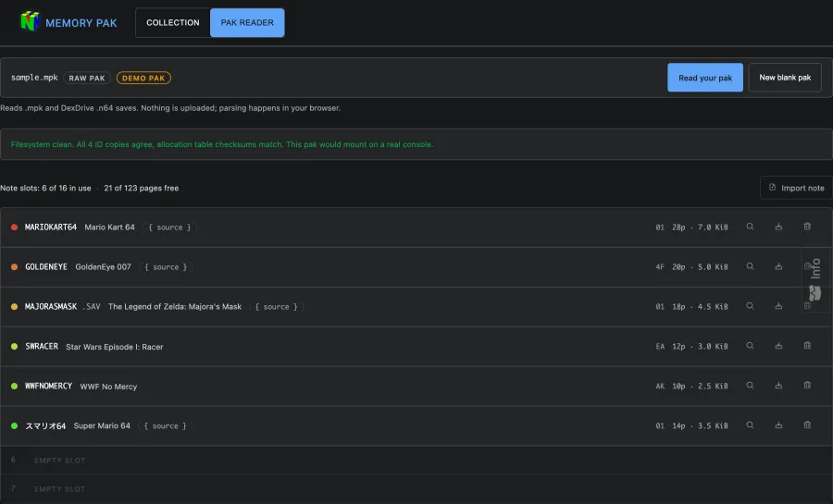Click the 28p · 7.0 KiB size value

point(700,227)
